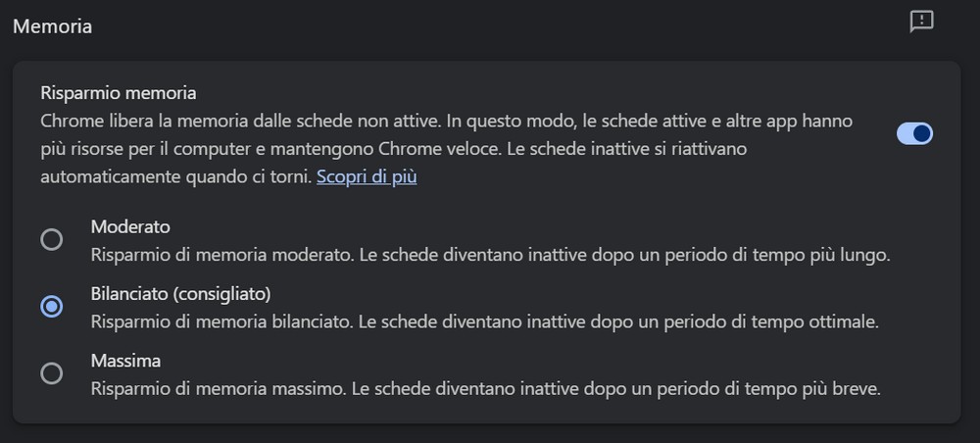The image size is (980, 443).
Task: Click the Memoria section heading
Action: (x=52, y=26)
